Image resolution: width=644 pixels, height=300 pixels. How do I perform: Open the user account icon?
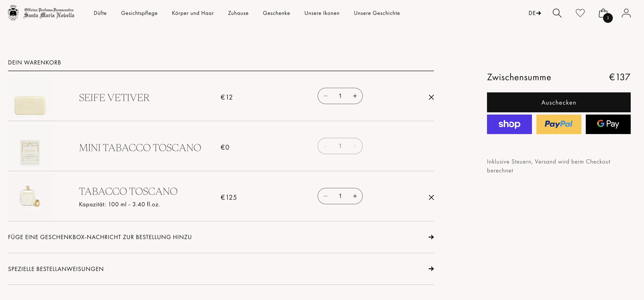tap(626, 13)
